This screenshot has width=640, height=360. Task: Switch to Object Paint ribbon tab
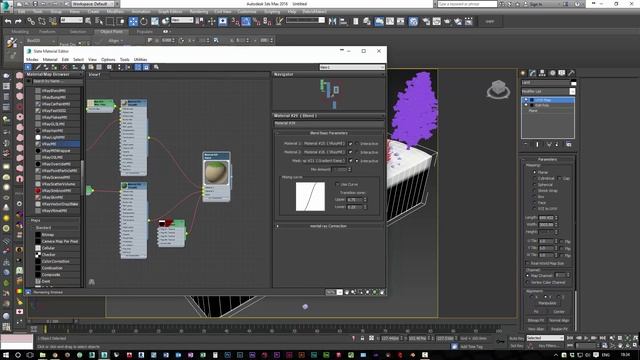coord(111,31)
